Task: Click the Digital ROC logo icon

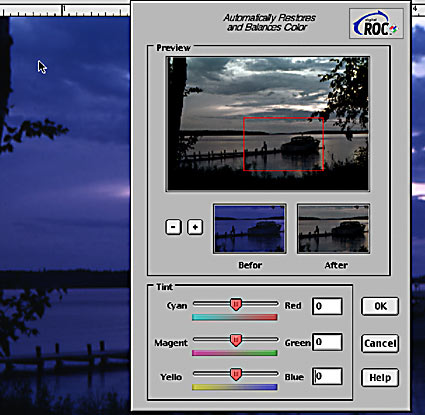Action: [x=376, y=24]
